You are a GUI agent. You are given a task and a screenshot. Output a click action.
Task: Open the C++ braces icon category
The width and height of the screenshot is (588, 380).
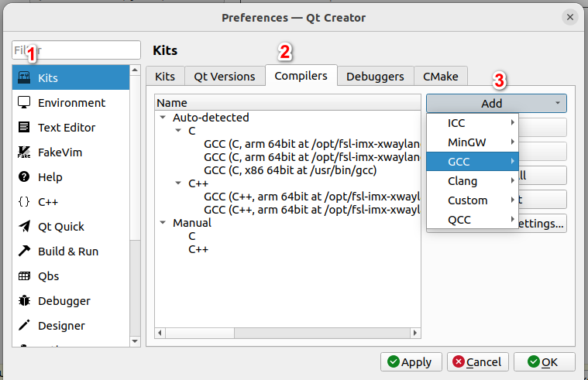point(24,202)
